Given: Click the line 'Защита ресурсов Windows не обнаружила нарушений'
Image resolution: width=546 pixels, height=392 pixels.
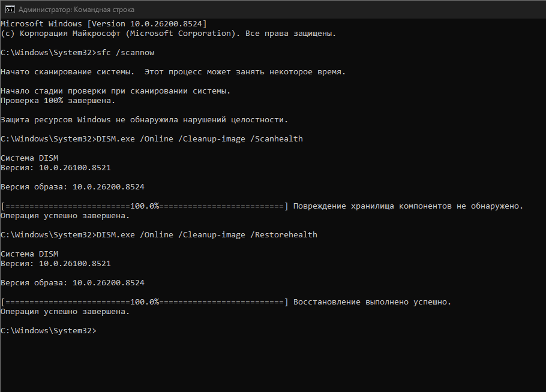Looking at the screenshot, I should coord(145,120).
